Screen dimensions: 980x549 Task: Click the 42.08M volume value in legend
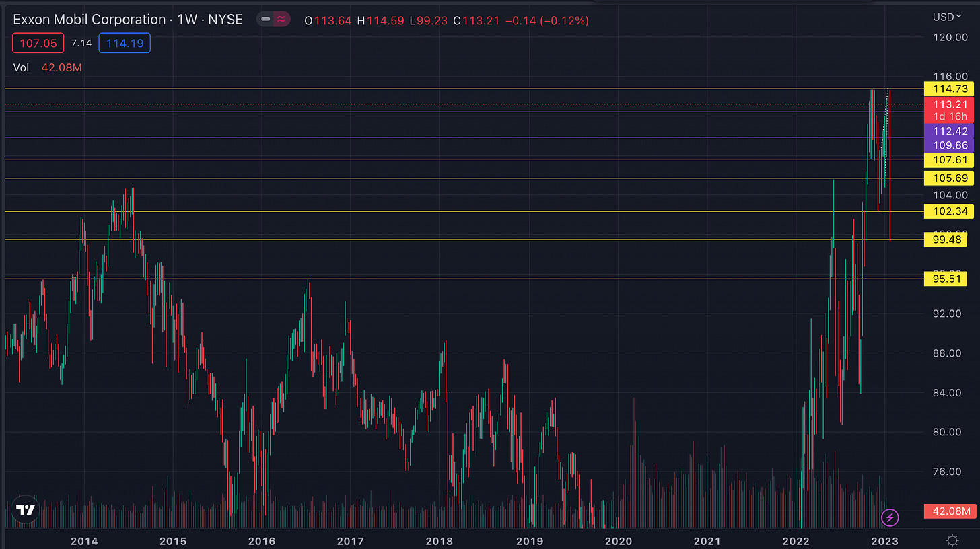(x=61, y=67)
